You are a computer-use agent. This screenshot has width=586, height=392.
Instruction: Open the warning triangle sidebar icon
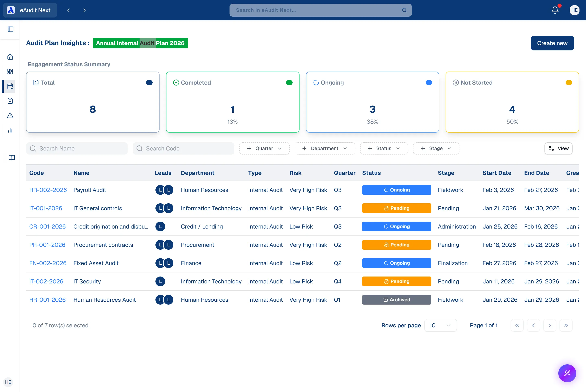[x=10, y=115]
